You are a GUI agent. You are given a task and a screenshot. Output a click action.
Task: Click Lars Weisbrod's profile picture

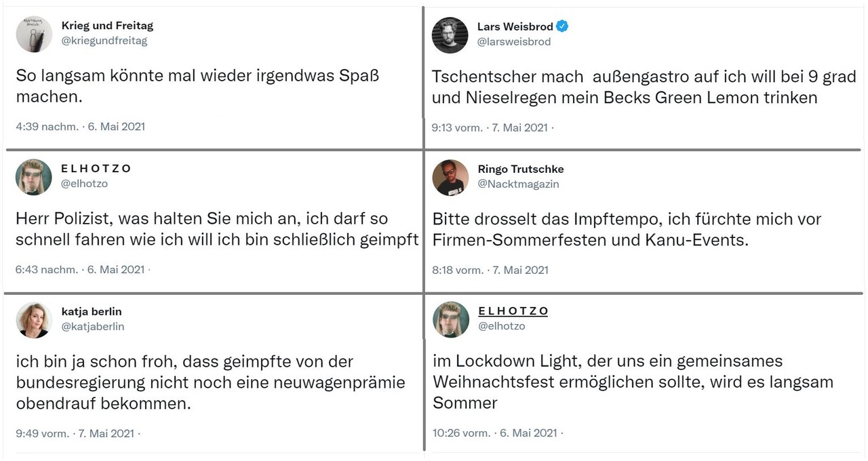450,35
